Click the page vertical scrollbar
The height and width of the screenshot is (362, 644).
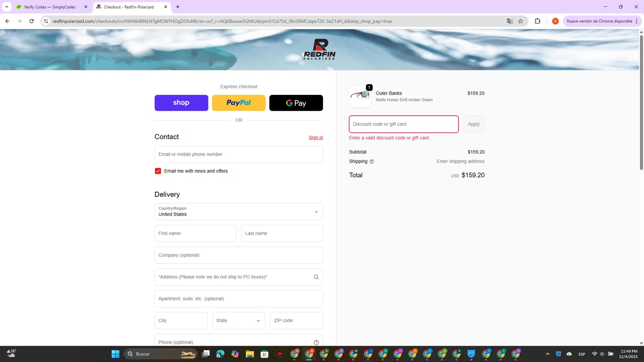point(641,103)
